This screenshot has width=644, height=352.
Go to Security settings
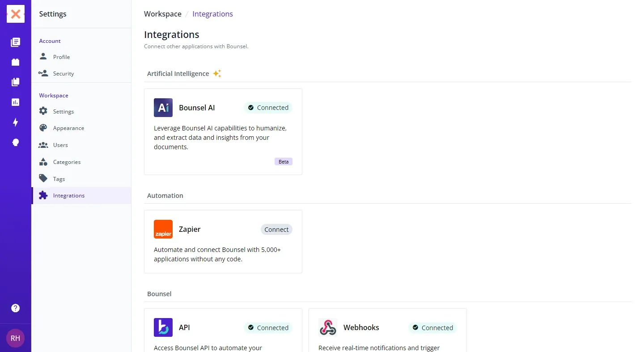pos(63,74)
